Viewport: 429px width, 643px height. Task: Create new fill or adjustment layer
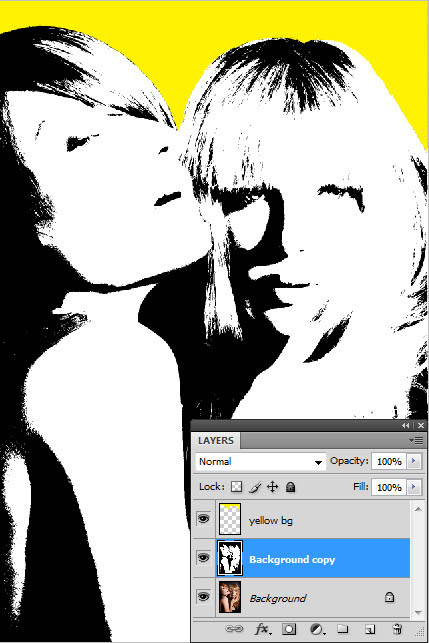pyautogui.click(x=316, y=629)
